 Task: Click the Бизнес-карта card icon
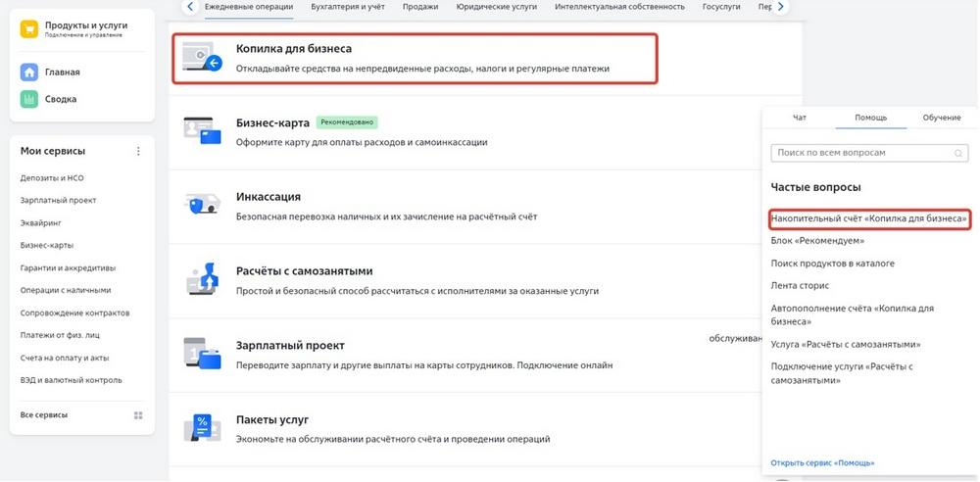[203, 130]
